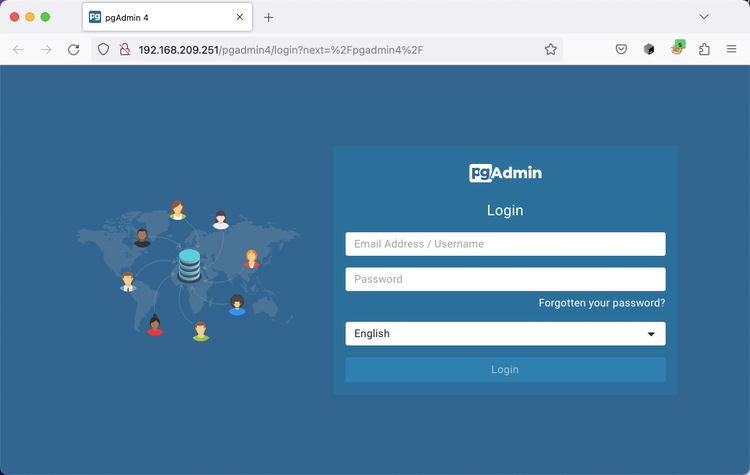Image resolution: width=750 pixels, height=475 pixels.
Task: Open the Firefox extensions puzzle icon
Action: point(704,49)
